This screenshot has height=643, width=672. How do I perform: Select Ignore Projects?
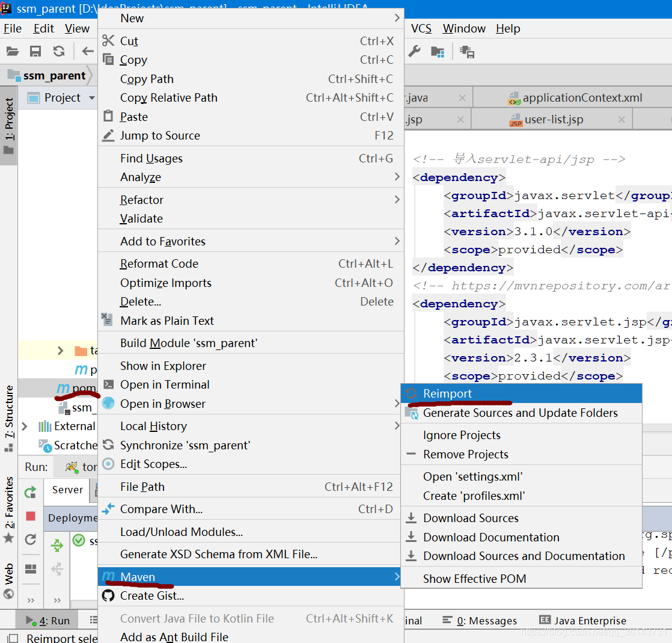(521, 435)
